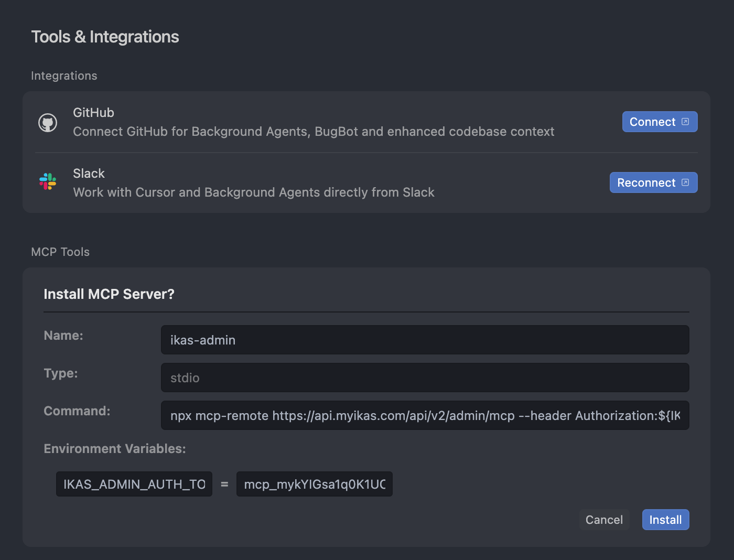Cancel the MCP server installation
The width and height of the screenshot is (734, 560).
pos(604,520)
